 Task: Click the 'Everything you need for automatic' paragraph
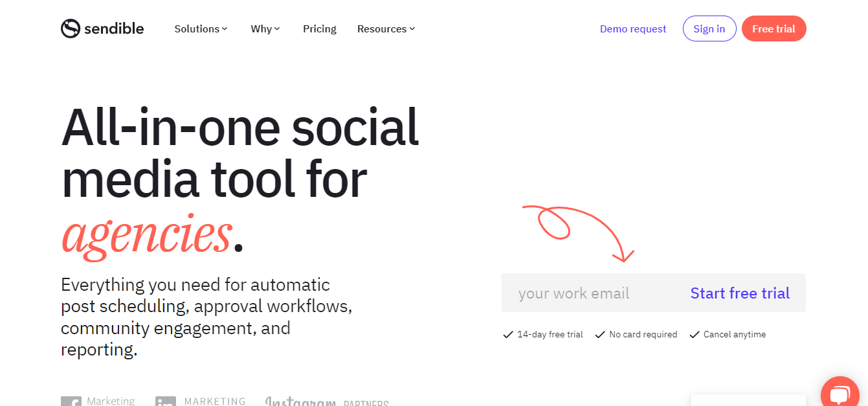[206, 317]
